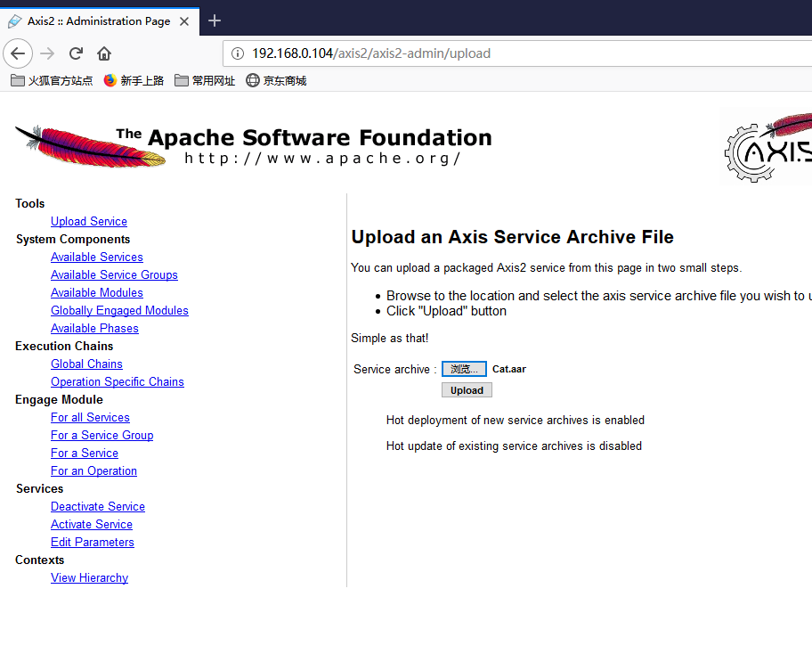This screenshot has height=646, width=812.
Task: Open Global Chains link
Action: coord(87,364)
